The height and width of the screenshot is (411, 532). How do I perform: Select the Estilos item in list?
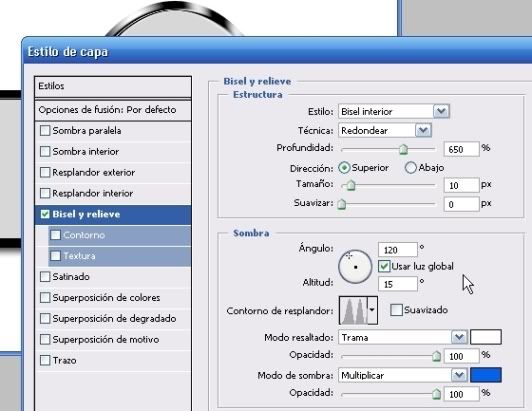pos(113,87)
